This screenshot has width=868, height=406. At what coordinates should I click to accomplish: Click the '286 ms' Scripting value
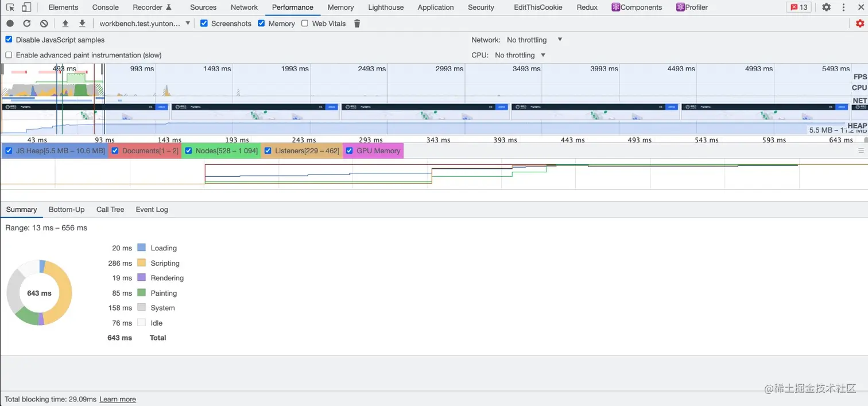[x=120, y=263]
